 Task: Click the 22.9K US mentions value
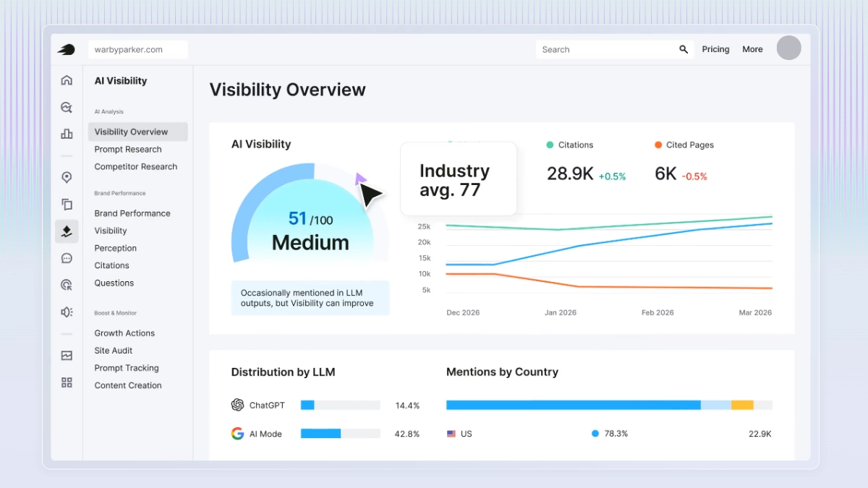[x=759, y=434]
